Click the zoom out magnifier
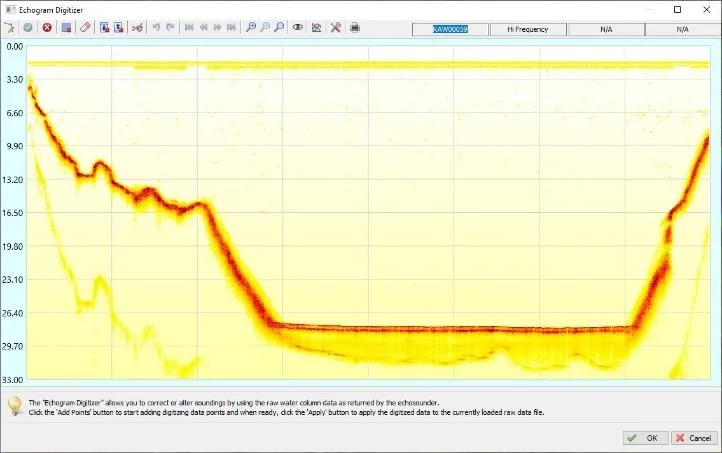 pyautogui.click(x=265, y=28)
